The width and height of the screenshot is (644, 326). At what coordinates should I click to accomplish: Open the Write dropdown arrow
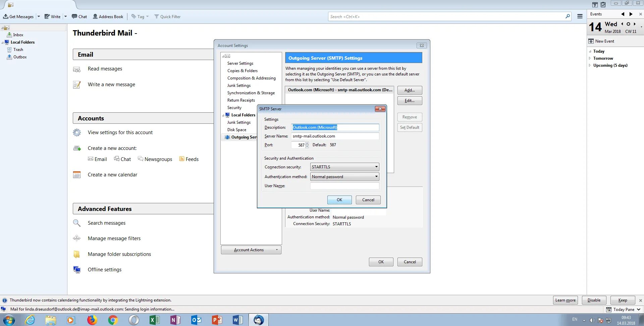click(x=65, y=16)
